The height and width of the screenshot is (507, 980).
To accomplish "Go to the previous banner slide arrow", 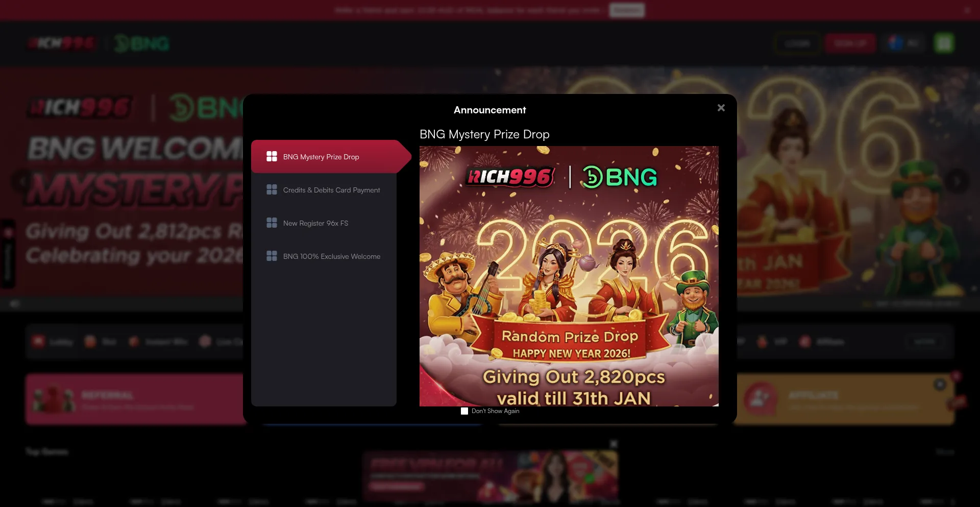I will coord(22,181).
